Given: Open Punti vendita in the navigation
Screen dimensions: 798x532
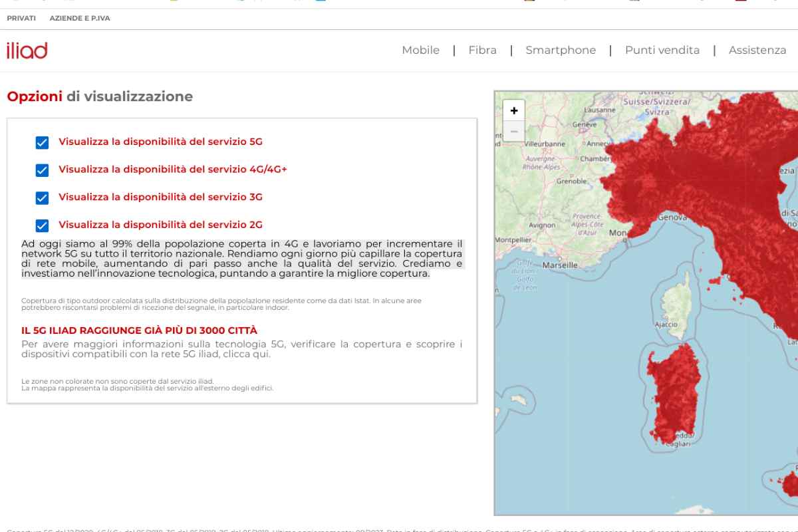Looking at the screenshot, I should (662, 51).
